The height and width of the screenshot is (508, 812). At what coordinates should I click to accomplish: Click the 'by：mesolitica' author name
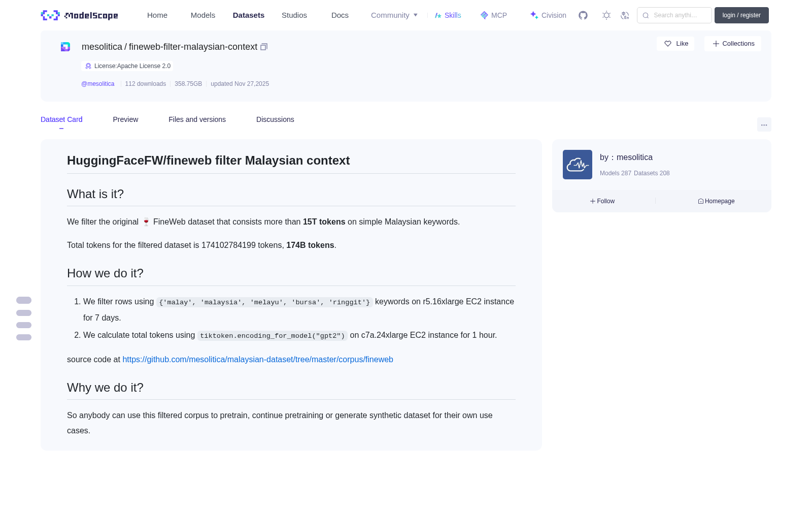626,157
